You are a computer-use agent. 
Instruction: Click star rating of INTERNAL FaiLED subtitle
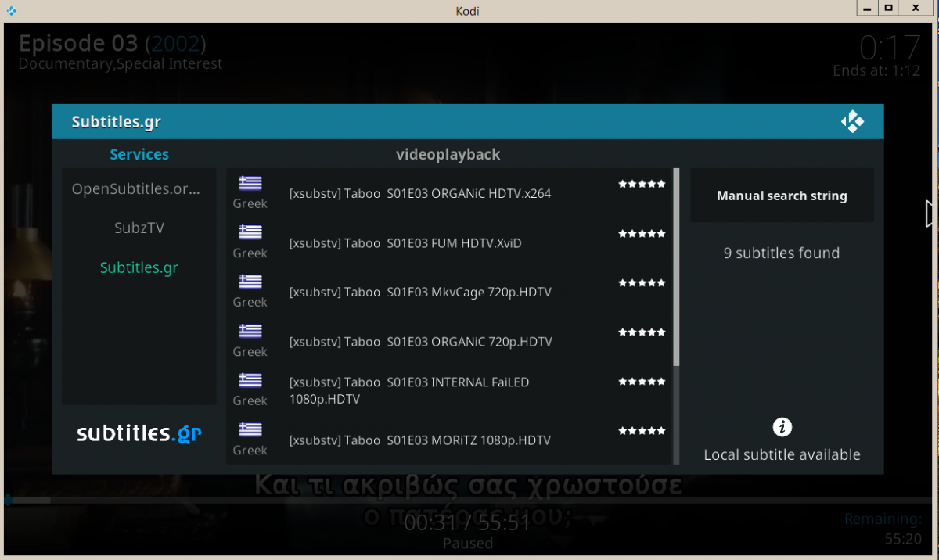click(642, 382)
